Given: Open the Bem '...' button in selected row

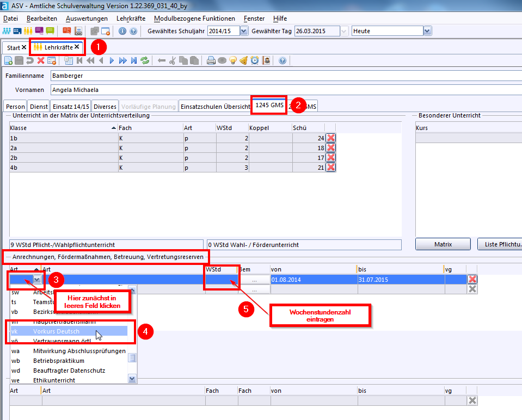Looking at the screenshot, I should pyautogui.click(x=254, y=280).
